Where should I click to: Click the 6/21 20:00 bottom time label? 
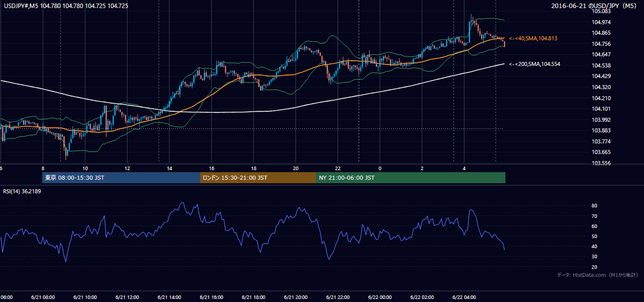coord(295,297)
